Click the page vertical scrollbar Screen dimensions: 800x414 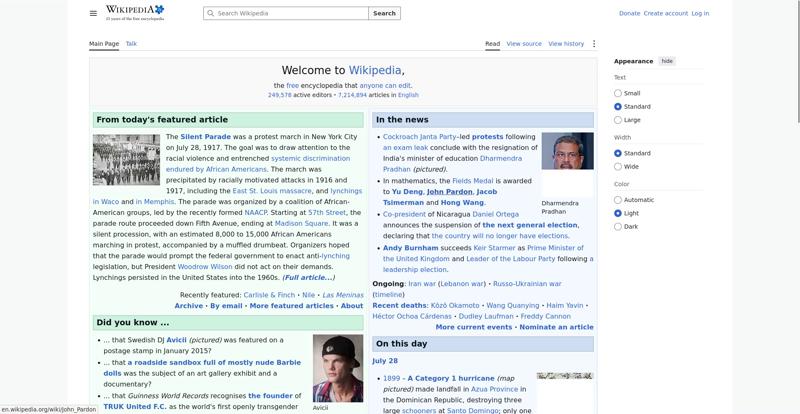(797, 61)
